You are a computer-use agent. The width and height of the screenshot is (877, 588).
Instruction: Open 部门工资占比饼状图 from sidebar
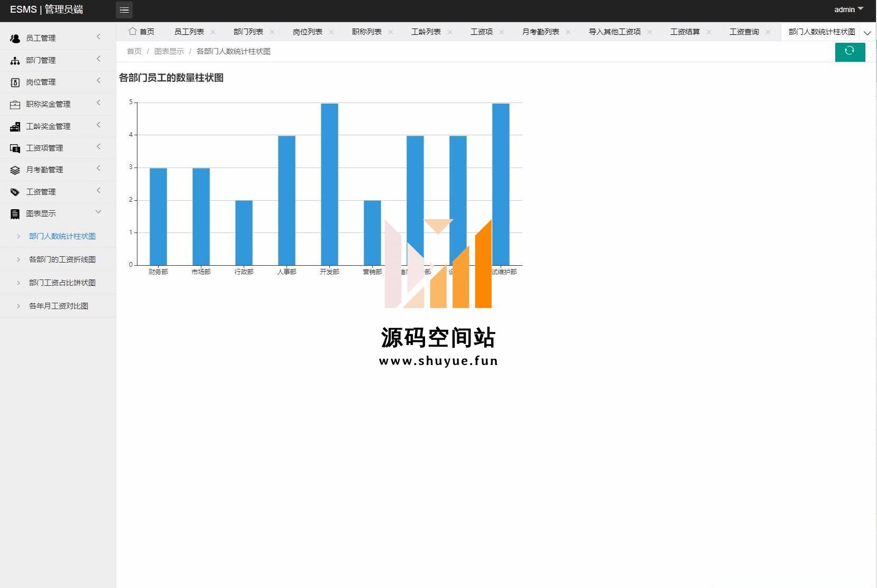click(x=62, y=283)
